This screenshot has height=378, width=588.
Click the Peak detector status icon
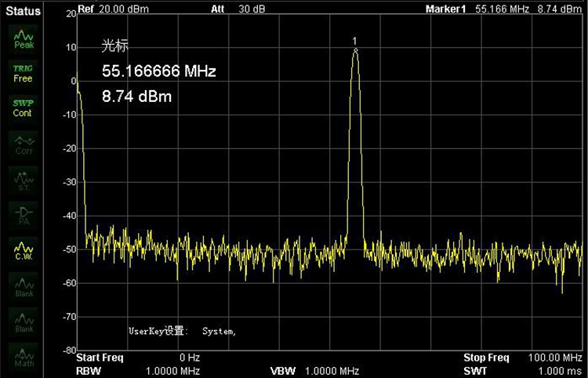(24, 39)
